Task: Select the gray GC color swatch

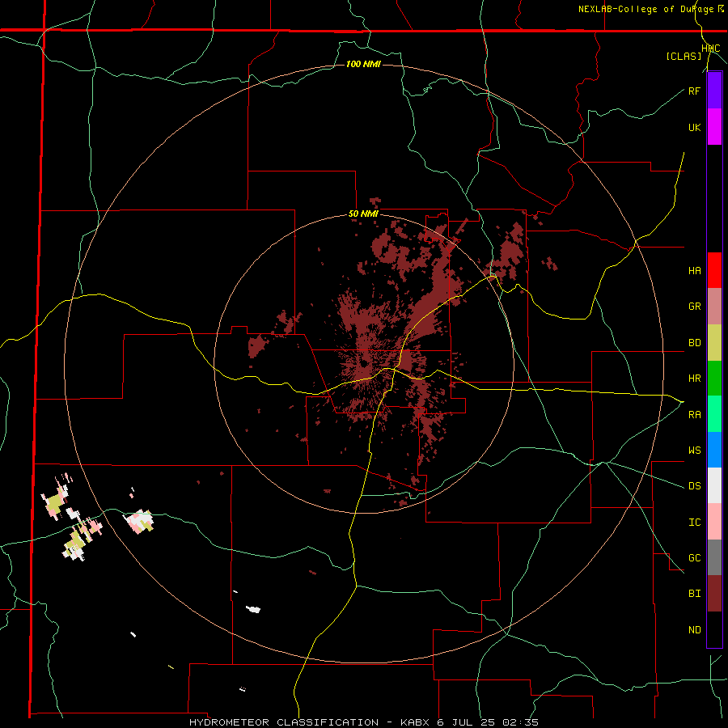Action: click(714, 557)
